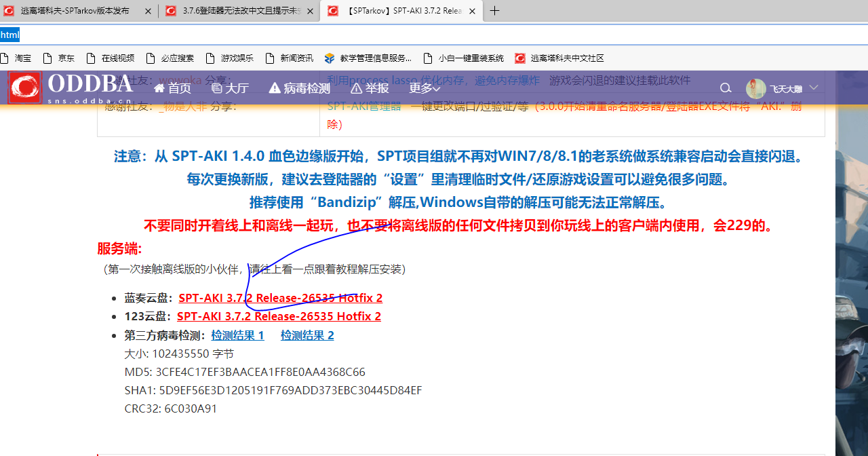
Task: Select the 首页 home icon in navigation
Action: (x=159, y=88)
